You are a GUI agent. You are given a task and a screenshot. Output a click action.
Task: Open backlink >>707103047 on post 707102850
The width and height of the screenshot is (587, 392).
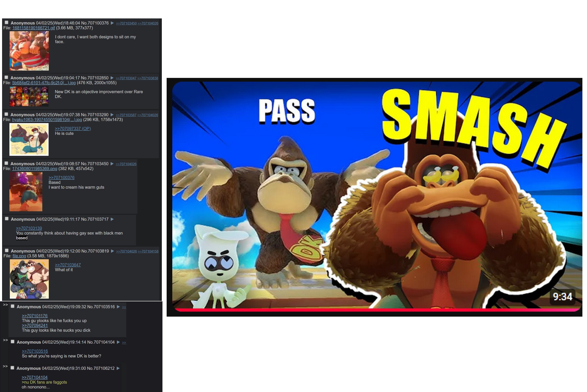(126, 78)
